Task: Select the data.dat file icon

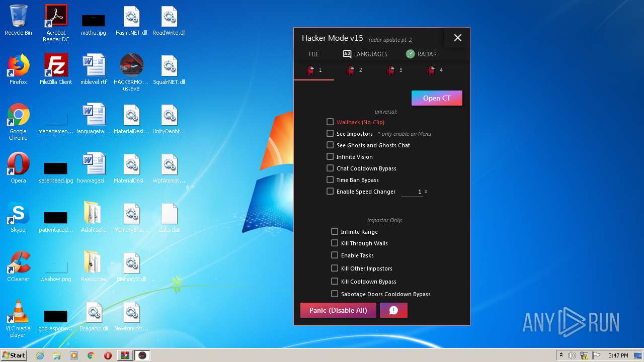Action: click(169, 217)
